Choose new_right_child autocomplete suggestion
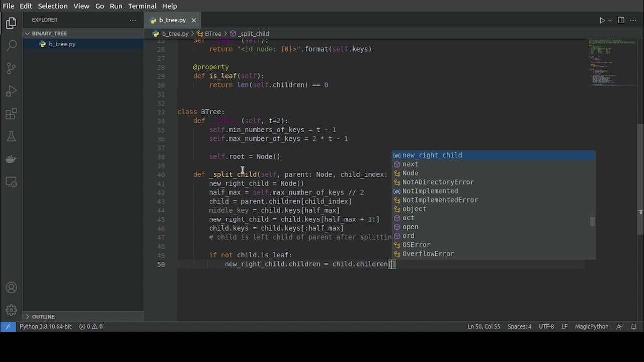This screenshot has height=362, width=644. [x=494, y=155]
